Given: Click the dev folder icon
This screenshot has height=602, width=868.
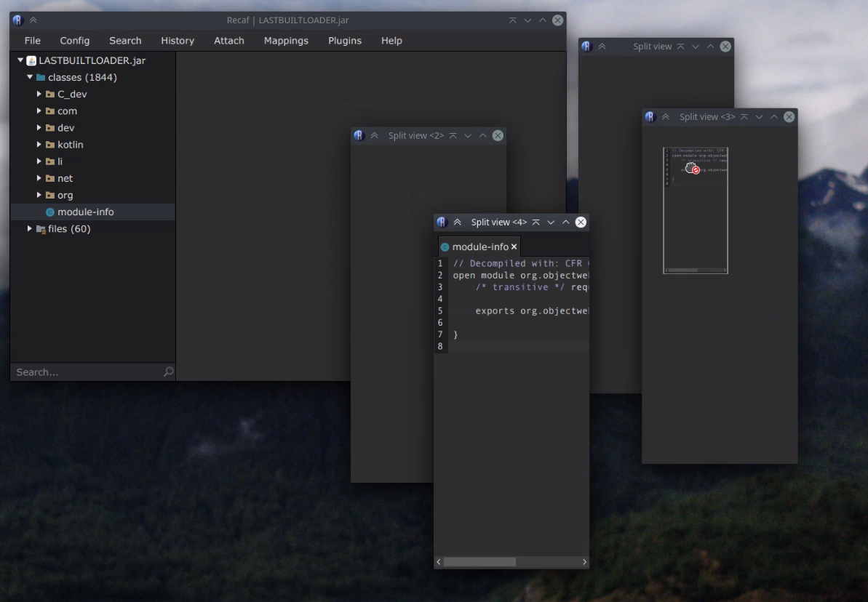Looking at the screenshot, I should click(49, 128).
